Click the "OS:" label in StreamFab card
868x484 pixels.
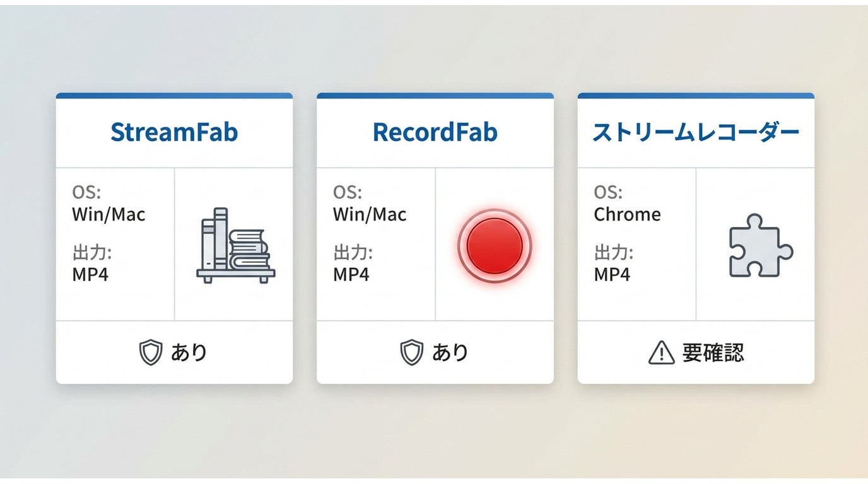point(86,192)
